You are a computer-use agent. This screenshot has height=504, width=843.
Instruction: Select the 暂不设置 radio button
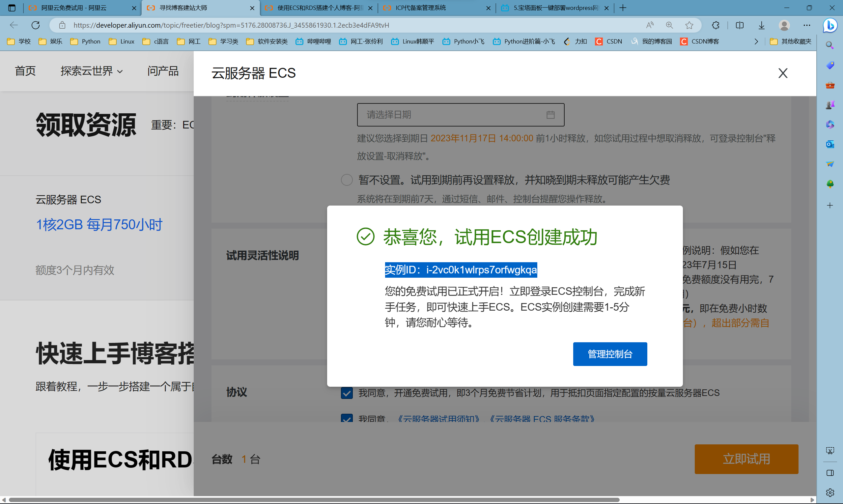coord(347,180)
